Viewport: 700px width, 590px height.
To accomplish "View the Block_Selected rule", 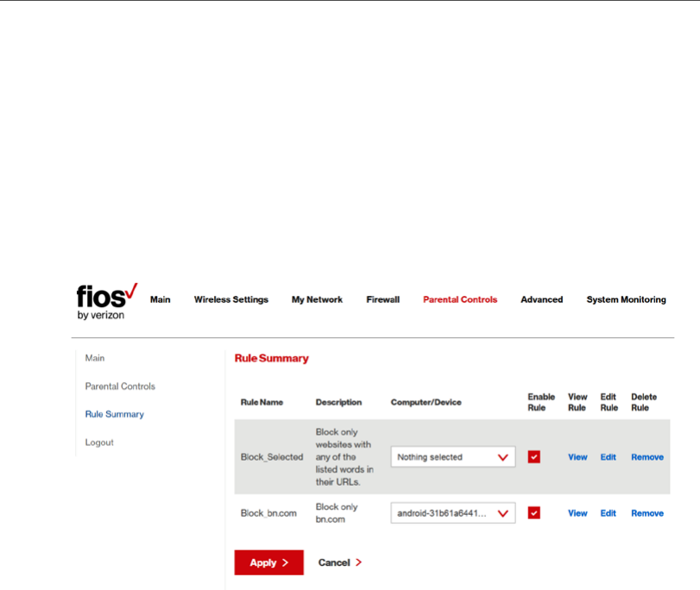I will [x=577, y=457].
